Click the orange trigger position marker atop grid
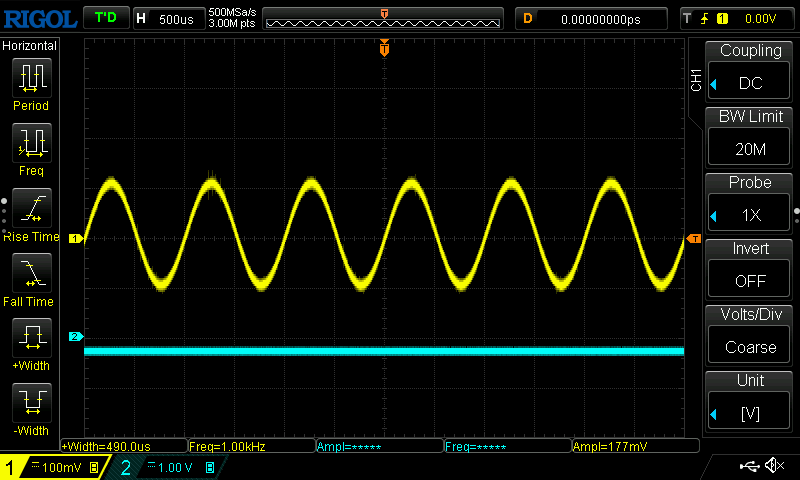800x480 pixels. (384, 48)
